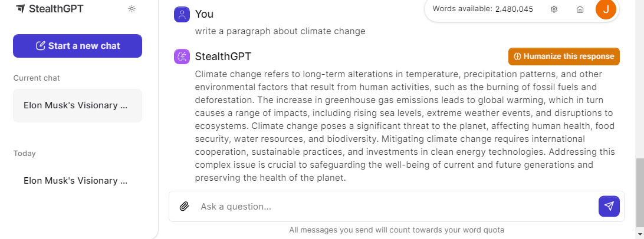Image resolution: width=644 pixels, height=239 pixels.
Task: Click the StealthGPT brain avatar icon
Action: pyautogui.click(x=182, y=57)
